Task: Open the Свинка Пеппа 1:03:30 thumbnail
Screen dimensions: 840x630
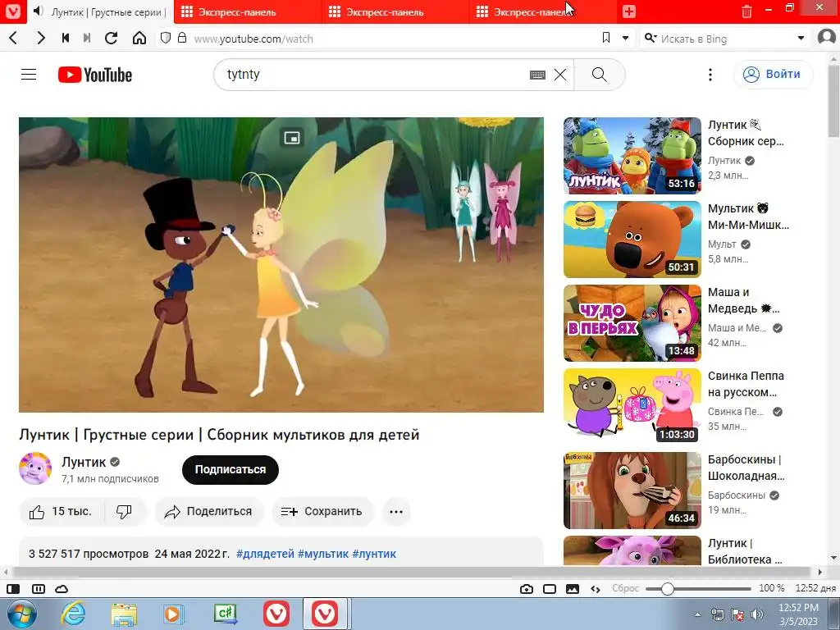Action: pyautogui.click(x=632, y=407)
